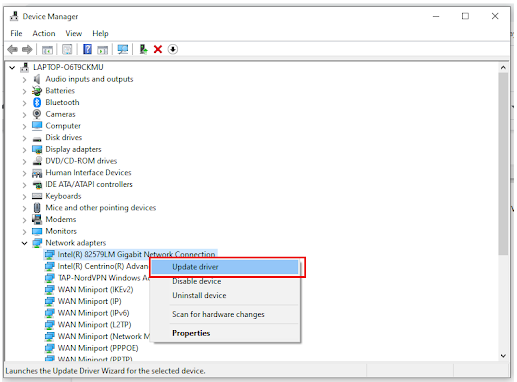The width and height of the screenshot is (517, 382).
Task: Select Intel(R) Centrino(R) Advanced adapter
Action: click(103, 266)
